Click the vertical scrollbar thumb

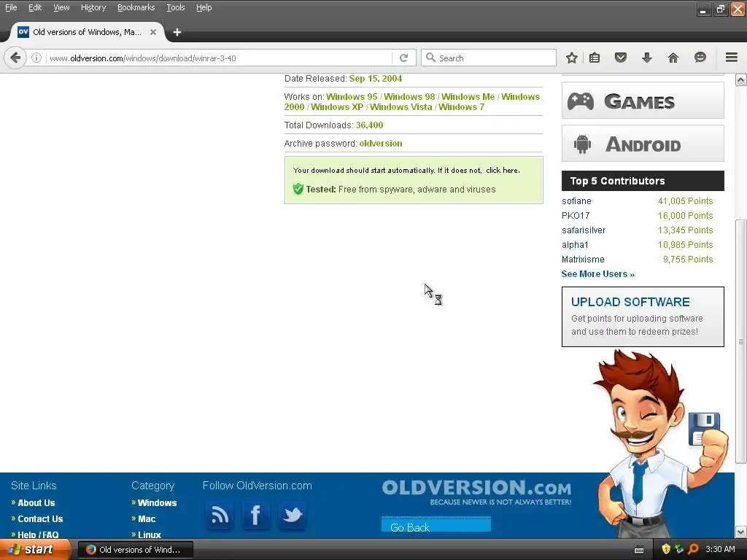click(741, 341)
